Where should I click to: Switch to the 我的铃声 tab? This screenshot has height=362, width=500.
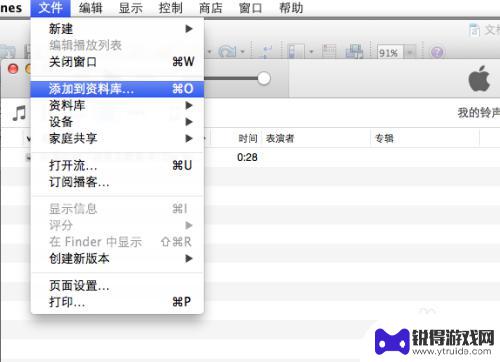click(479, 113)
